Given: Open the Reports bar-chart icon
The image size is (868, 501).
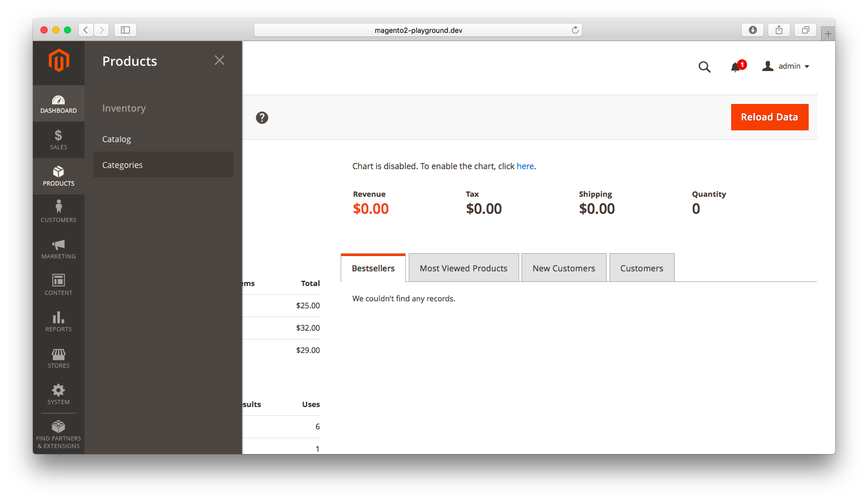Looking at the screenshot, I should pos(58,321).
